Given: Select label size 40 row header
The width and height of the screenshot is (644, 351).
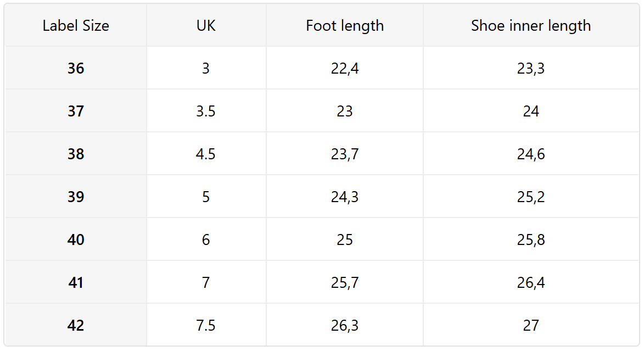Looking at the screenshot, I should point(76,240).
